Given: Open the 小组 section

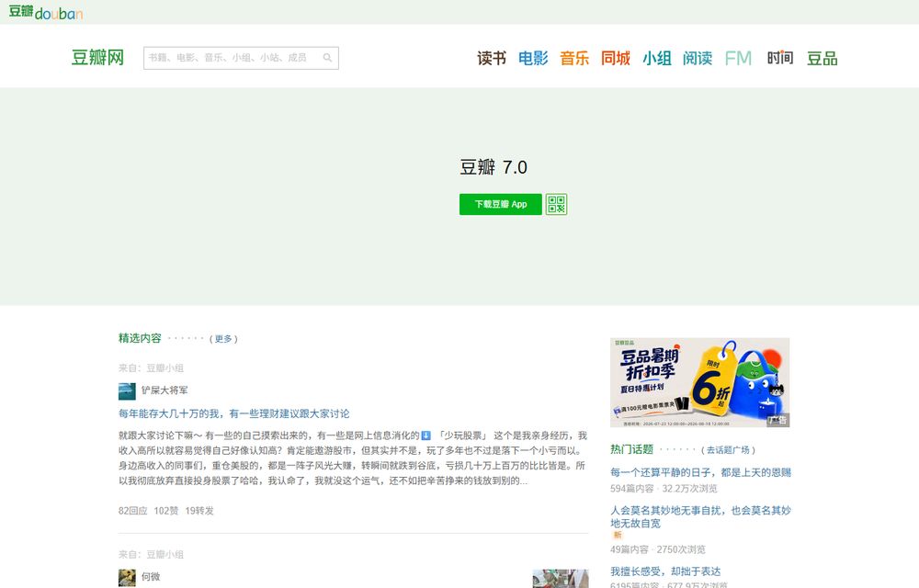Looking at the screenshot, I should coord(657,58).
